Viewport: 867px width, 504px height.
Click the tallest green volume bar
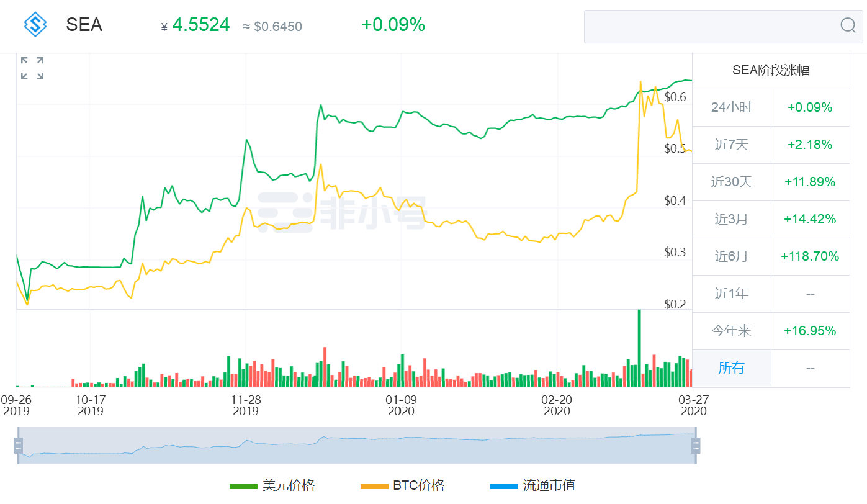[639, 348]
